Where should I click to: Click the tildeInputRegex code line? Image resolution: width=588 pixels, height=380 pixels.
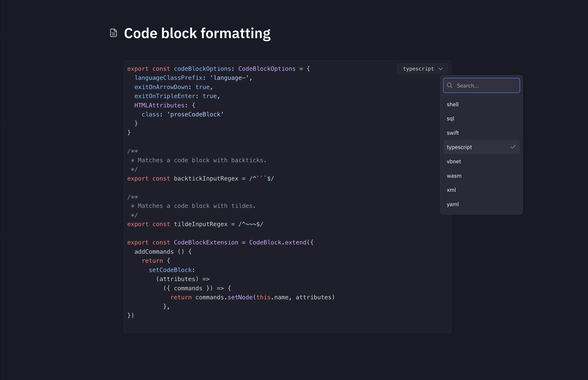[x=200, y=224]
